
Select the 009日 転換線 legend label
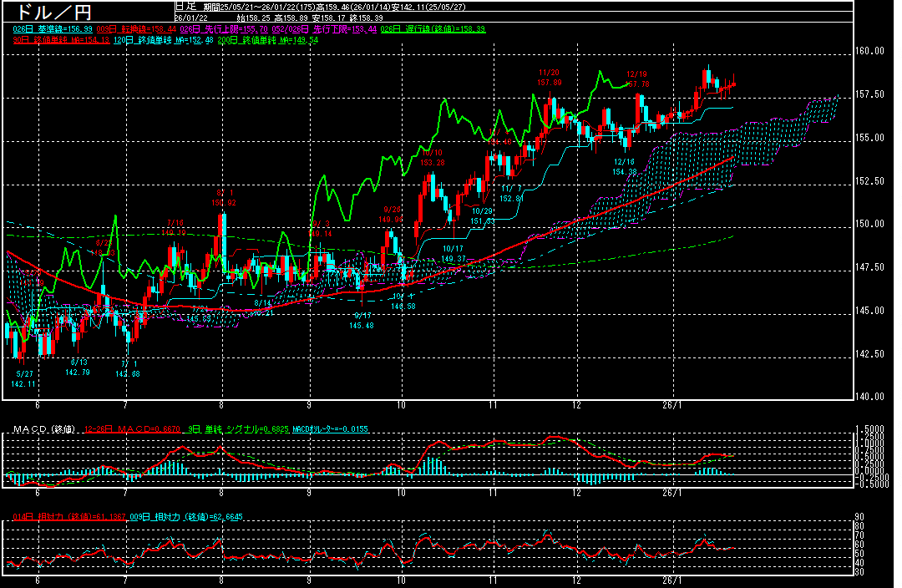pos(124,29)
